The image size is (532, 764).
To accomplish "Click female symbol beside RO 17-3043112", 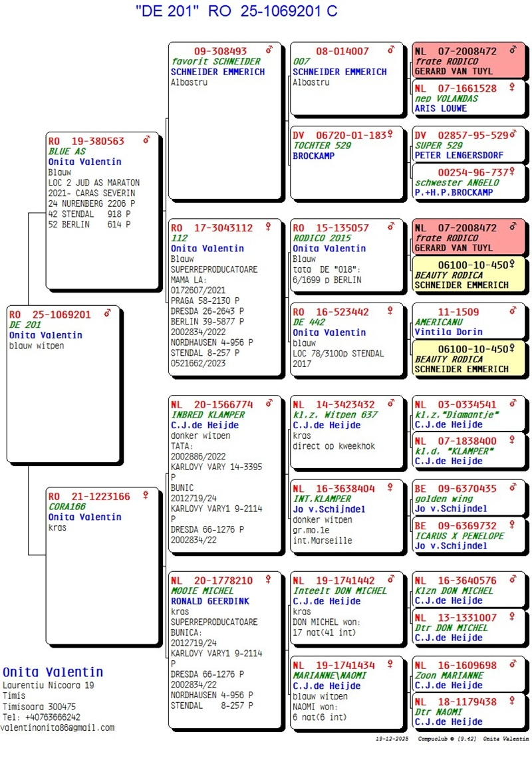I will click(x=269, y=227).
